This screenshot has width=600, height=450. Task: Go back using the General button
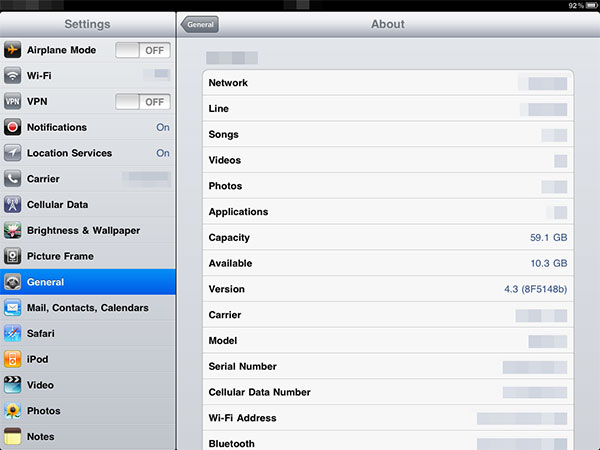200,24
